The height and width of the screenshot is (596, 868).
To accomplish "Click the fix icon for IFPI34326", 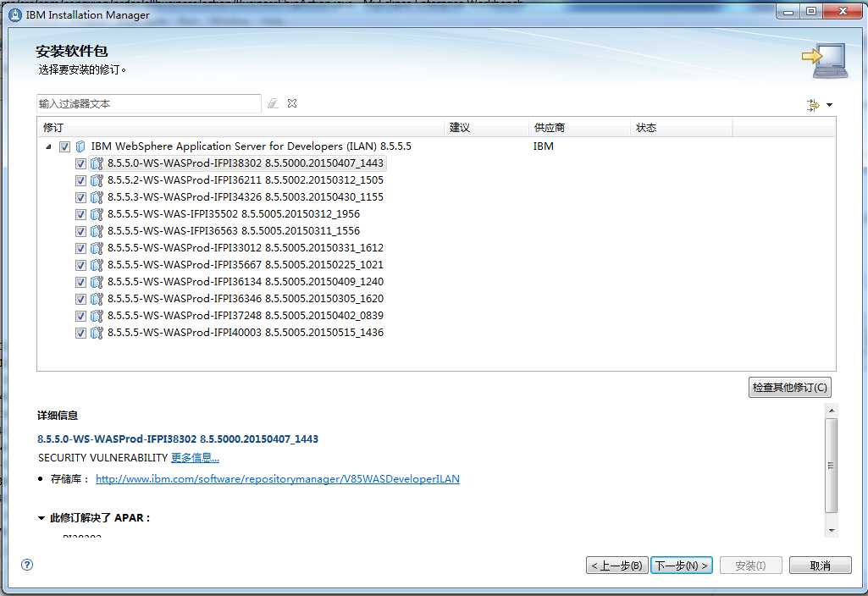I will coord(97,197).
